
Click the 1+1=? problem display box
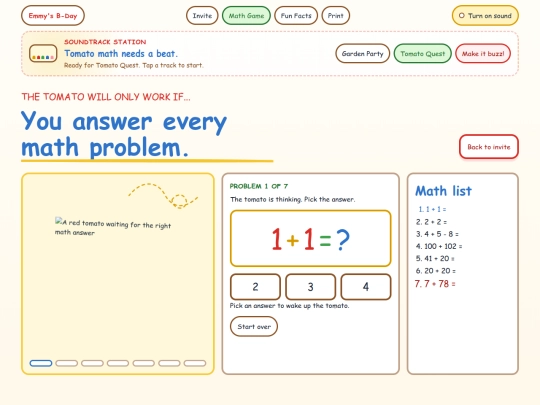tap(310, 238)
